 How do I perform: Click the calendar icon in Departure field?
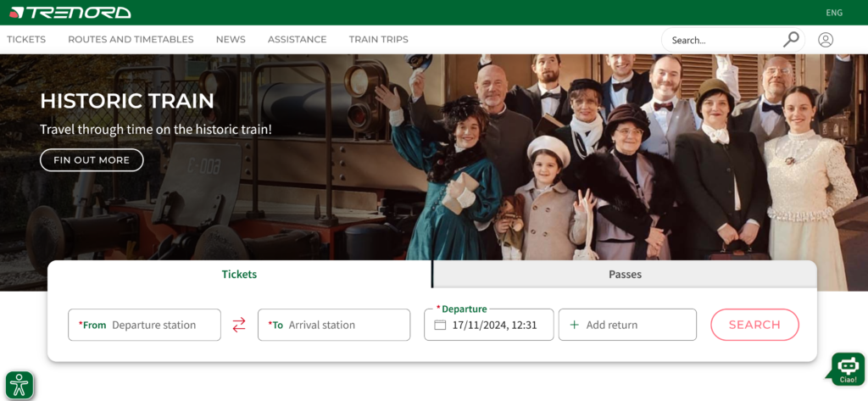440,325
